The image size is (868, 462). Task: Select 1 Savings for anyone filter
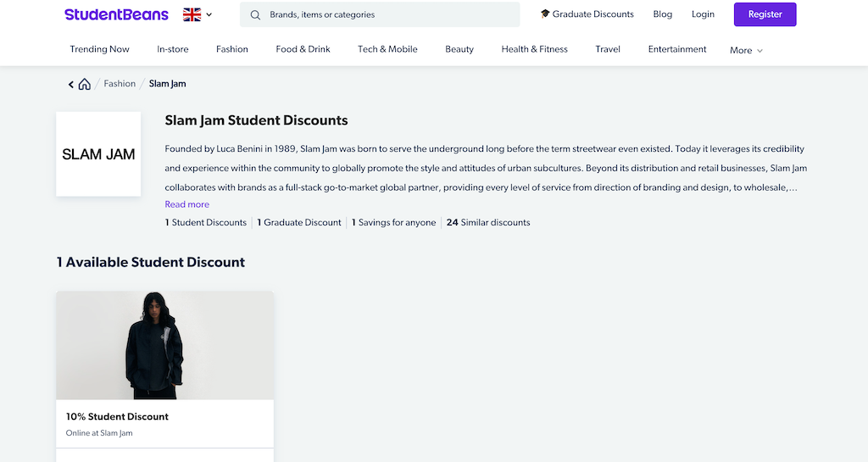[393, 222]
